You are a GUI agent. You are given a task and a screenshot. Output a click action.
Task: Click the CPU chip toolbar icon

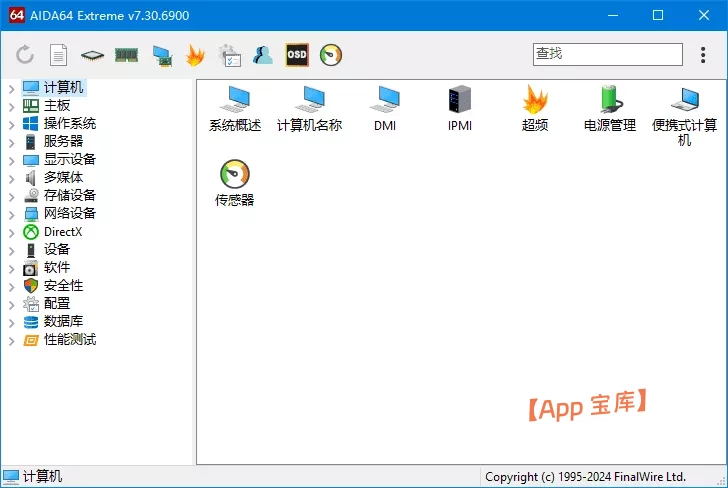click(x=92, y=56)
